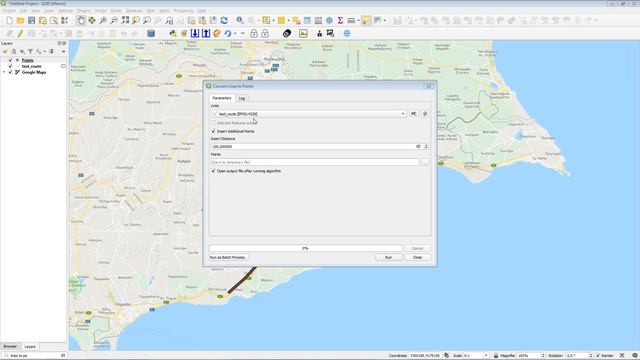
Task: Activate the Zoom Out magnifier tool
Action: coord(114,20)
